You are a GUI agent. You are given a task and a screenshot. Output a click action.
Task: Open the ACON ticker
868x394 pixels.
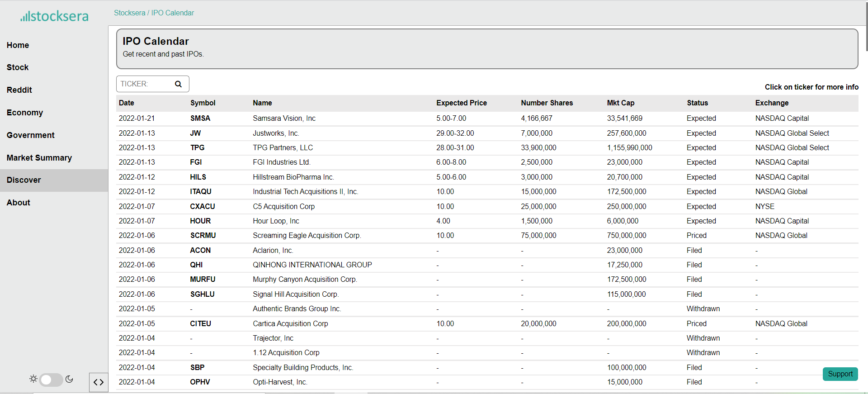pyautogui.click(x=200, y=251)
